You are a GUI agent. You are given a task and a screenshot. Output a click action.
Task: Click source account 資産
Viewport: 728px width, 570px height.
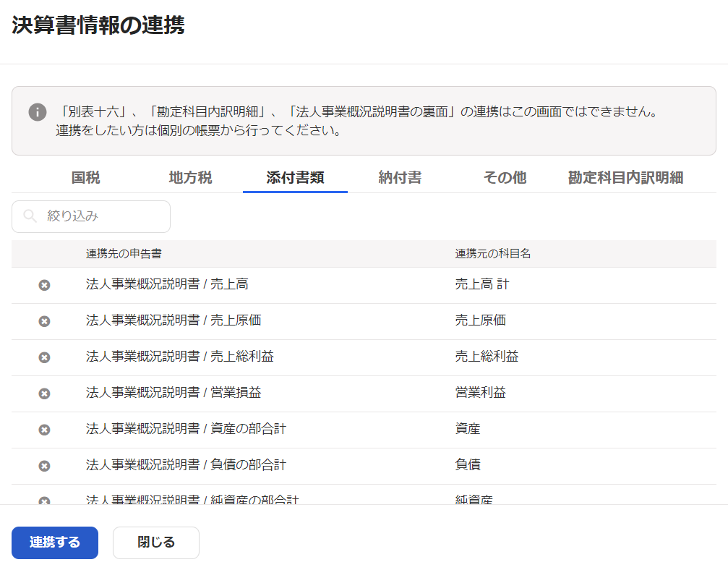tap(468, 429)
